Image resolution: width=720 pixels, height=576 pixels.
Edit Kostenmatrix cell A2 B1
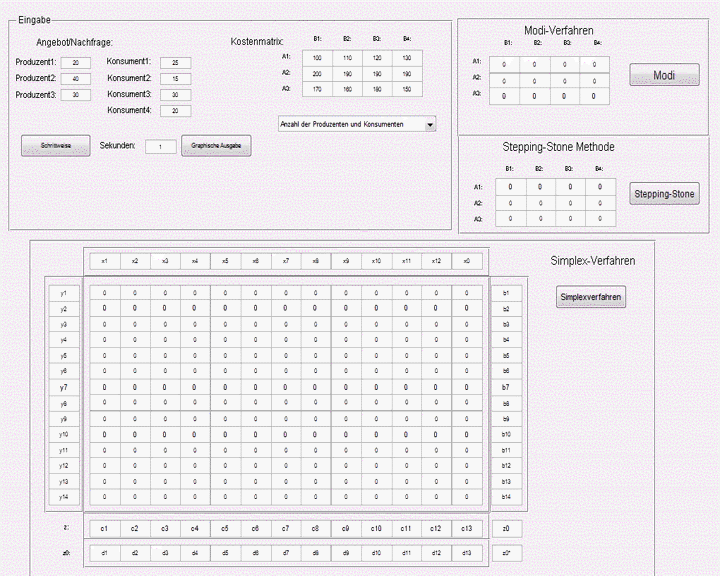pos(317,74)
